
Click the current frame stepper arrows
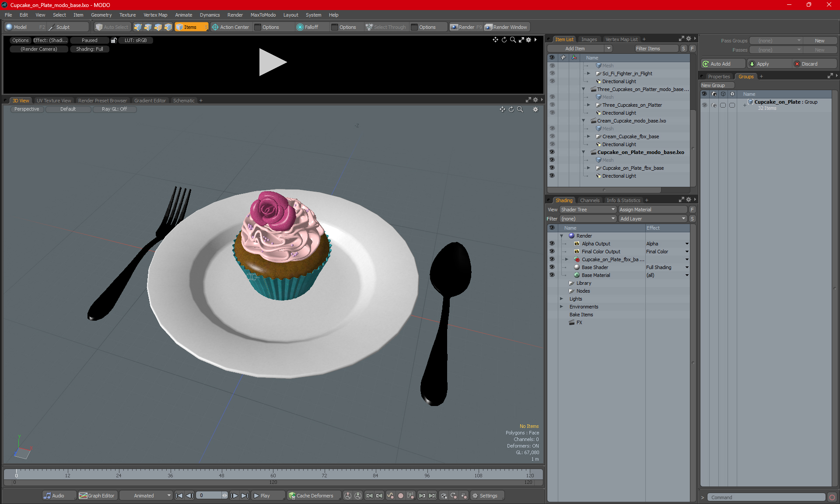pyautogui.click(x=224, y=496)
